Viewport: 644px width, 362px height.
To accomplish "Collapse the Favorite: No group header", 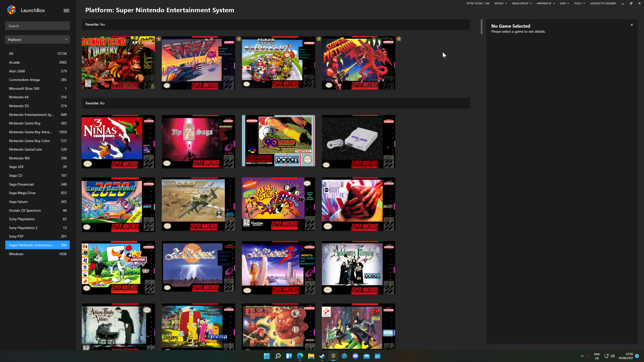I will point(276,103).
